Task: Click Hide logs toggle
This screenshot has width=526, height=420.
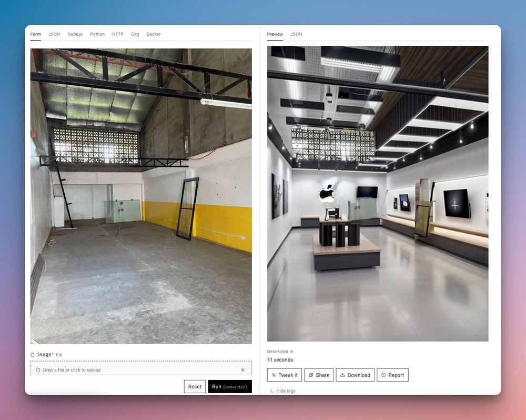Action: click(283, 391)
